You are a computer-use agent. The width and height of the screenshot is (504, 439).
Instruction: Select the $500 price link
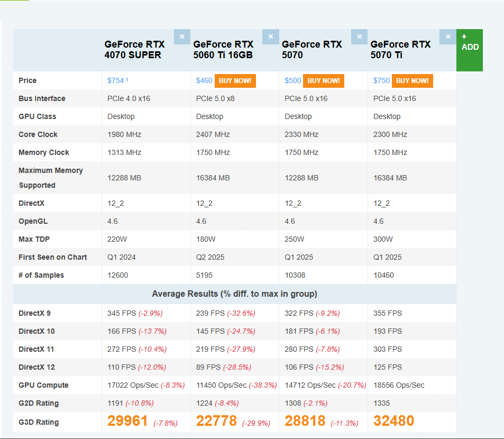(x=292, y=81)
